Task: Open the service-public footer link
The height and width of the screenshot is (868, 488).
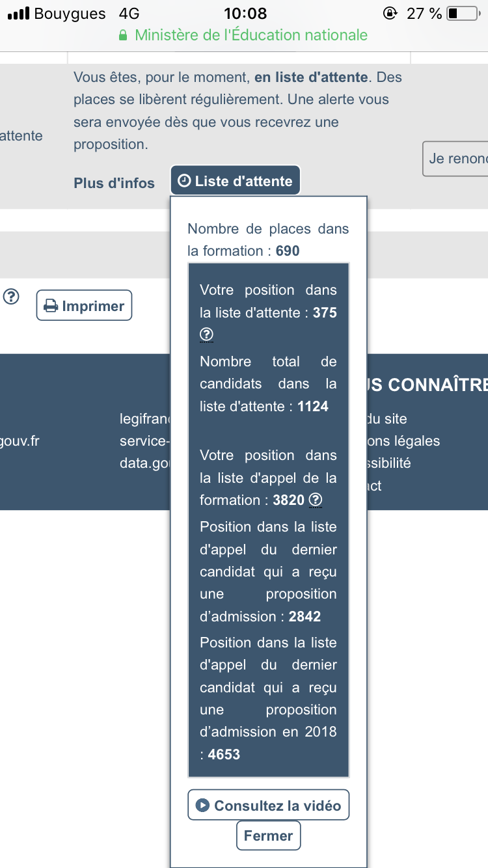Action: pos(144,441)
